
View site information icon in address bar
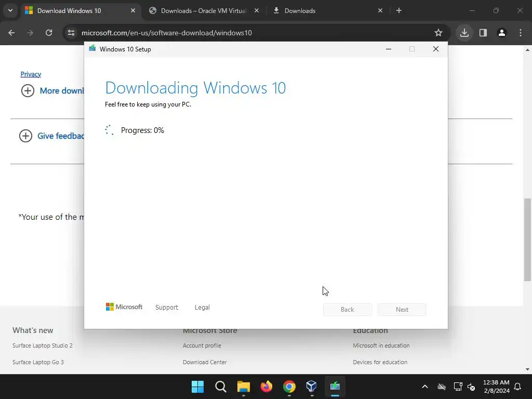[x=71, y=33]
